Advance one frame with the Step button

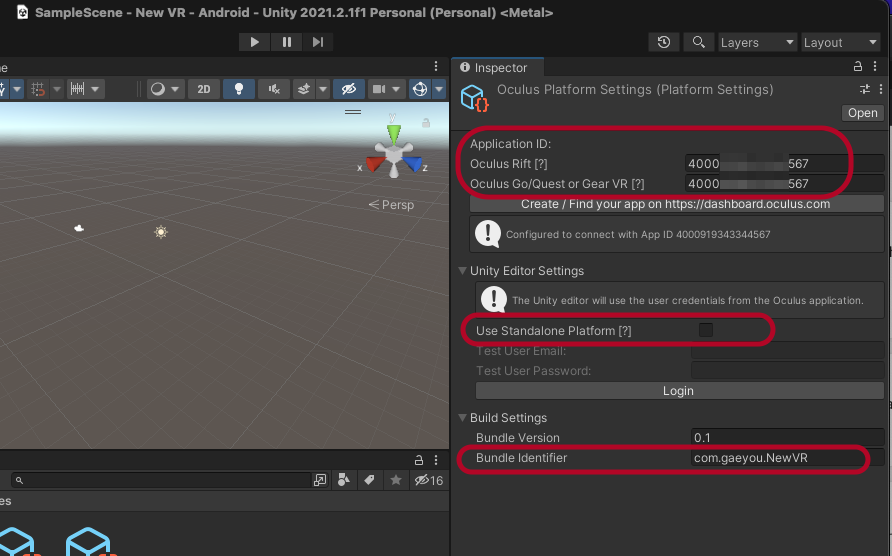[x=318, y=42]
